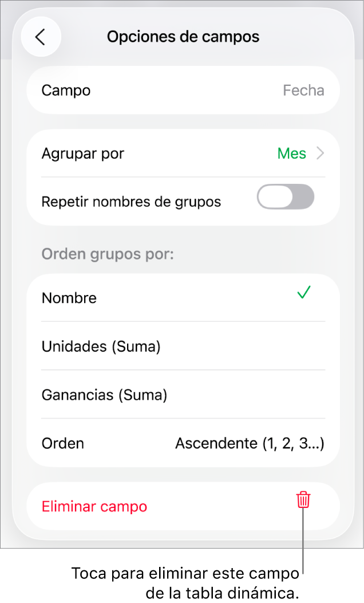Tap the back chevron to return

coord(41,36)
